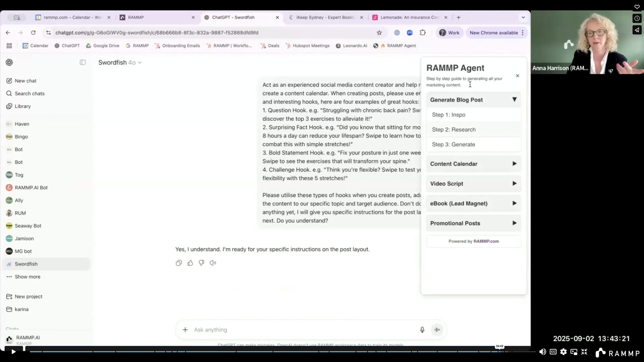
Task: Click the plus attach icon
Action: click(x=185, y=330)
